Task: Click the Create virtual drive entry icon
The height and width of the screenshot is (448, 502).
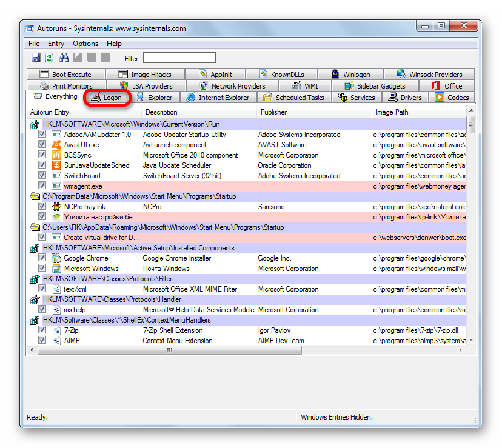Action: point(56,237)
